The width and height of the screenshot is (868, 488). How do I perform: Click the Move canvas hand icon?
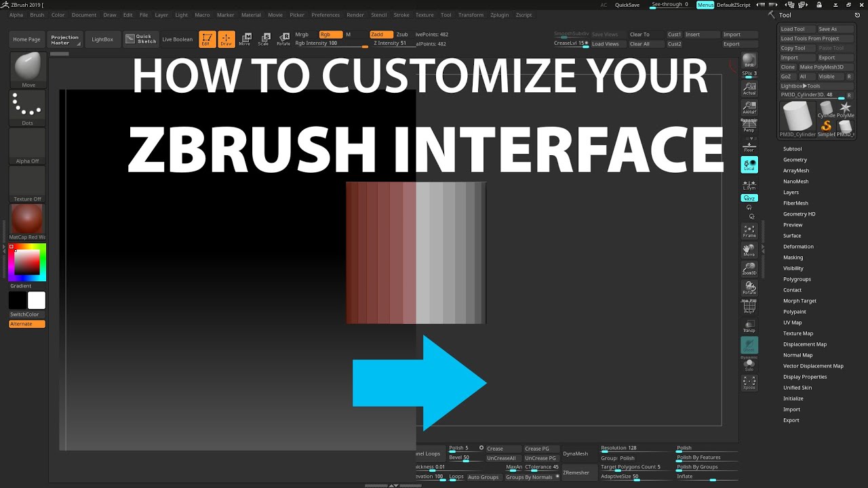click(749, 251)
